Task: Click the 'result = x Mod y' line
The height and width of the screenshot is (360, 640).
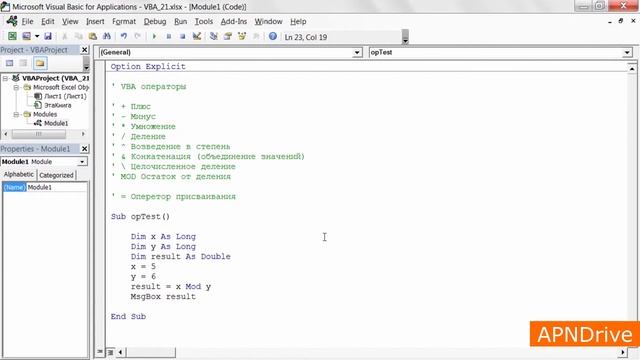Action: click(x=171, y=287)
